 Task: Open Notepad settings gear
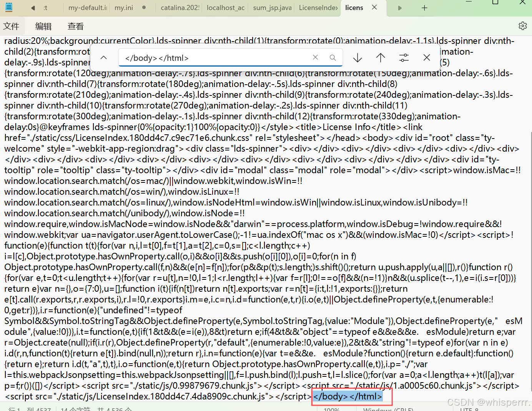click(x=522, y=26)
